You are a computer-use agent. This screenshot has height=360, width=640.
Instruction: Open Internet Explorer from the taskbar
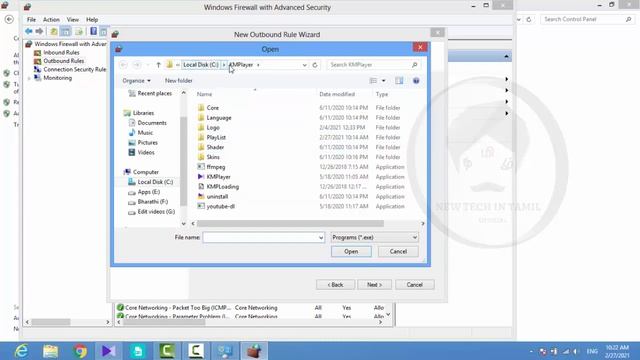(x=21, y=351)
